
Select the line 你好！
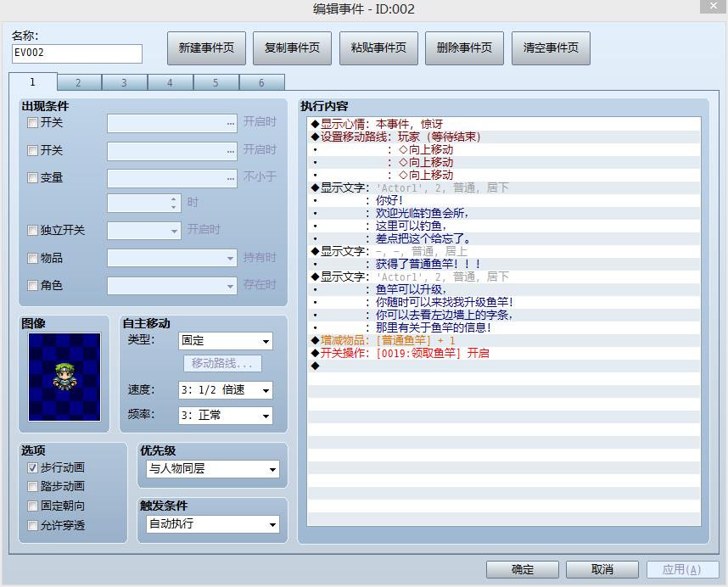[504, 200]
